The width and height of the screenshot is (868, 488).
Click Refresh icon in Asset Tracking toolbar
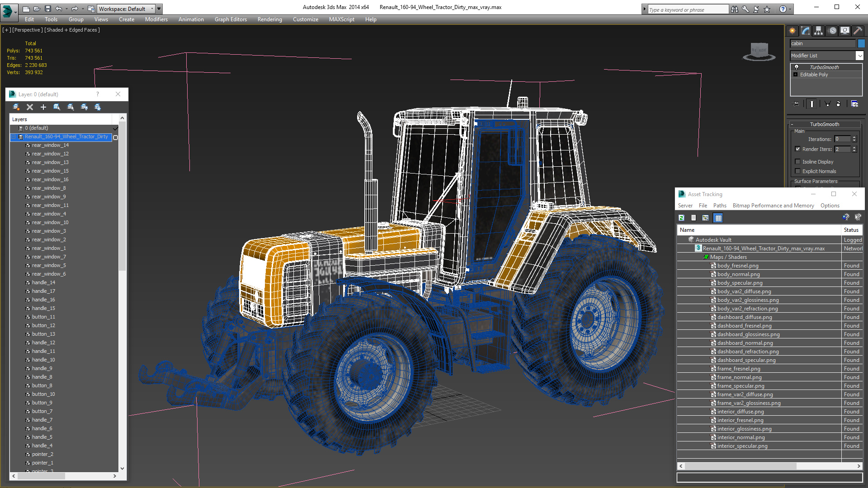(681, 218)
